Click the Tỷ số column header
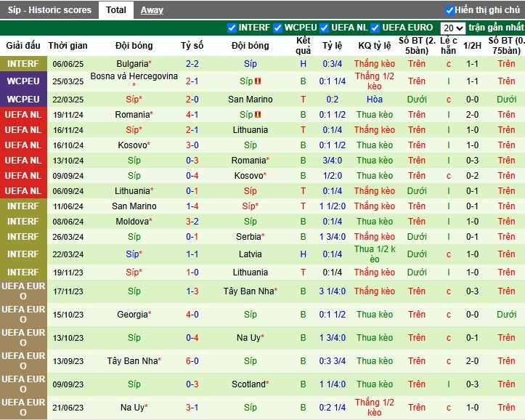This screenshot has height=420, width=525. [x=192, y=45]
